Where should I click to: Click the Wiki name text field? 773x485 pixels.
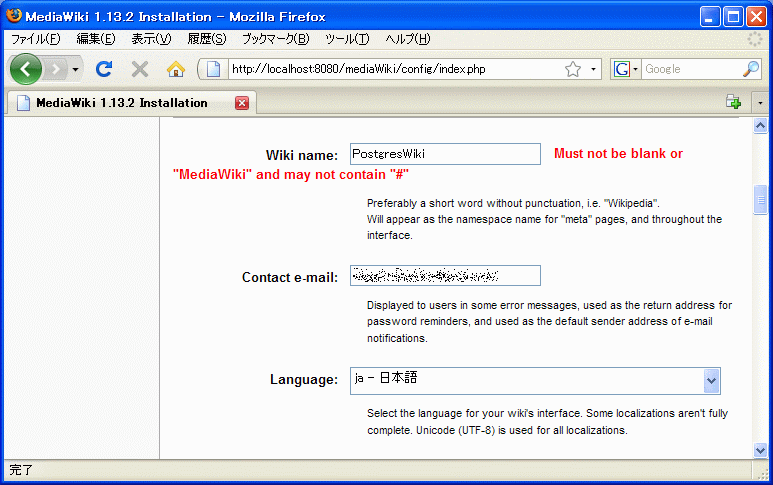445,154
